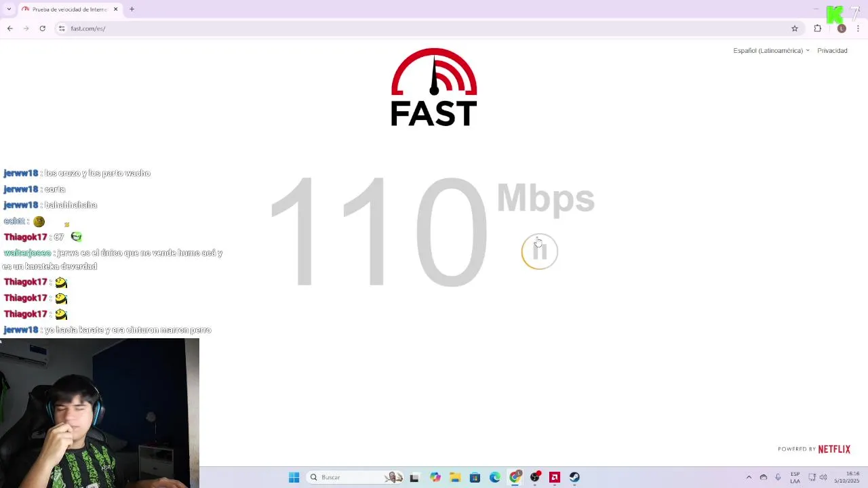The image size is (868, 488).
Task: Open a new browser tab
Action: pyautogui.click(x=132, y=9)
